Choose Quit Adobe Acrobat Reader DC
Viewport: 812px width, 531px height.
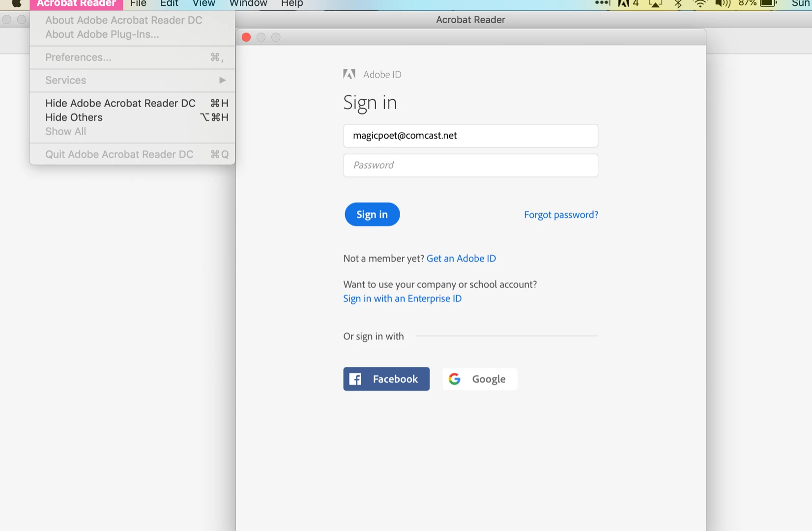click(x=132, y=154)
